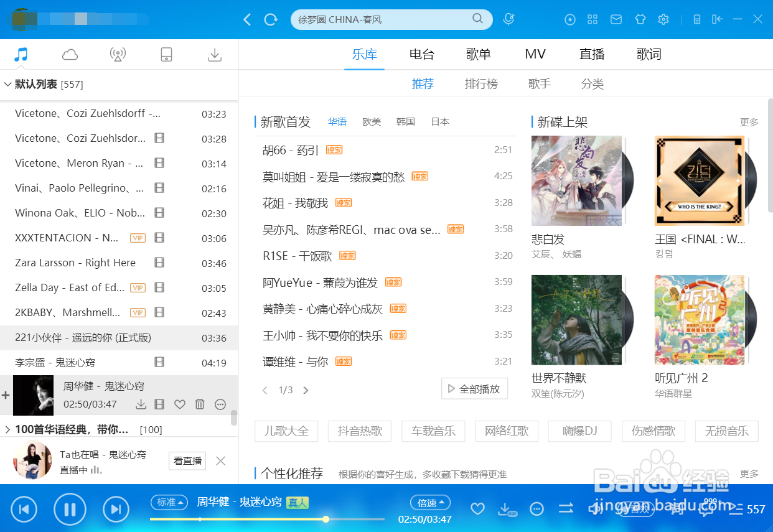Image resolution: width=773 pixels, height=532 pixels.
Task: Play the MV for 周华健 - 鬼迷心窍 in list
Action: (159, 404)
